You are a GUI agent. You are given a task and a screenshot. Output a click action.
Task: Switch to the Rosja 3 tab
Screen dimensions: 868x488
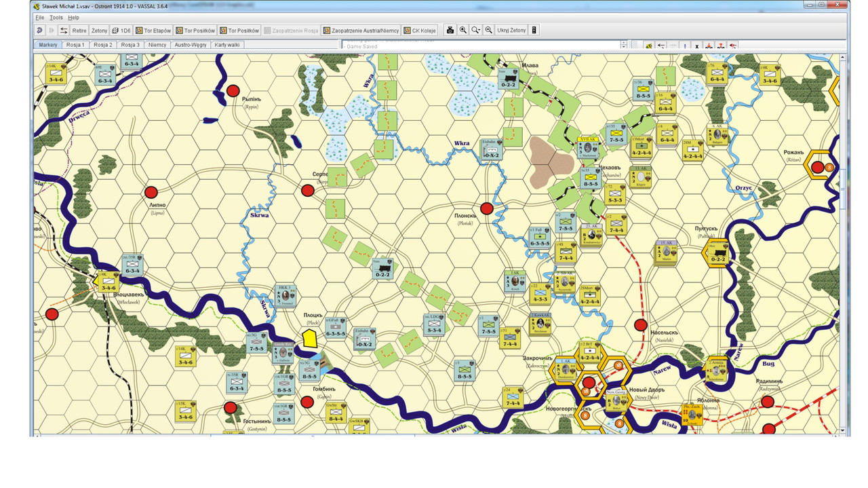[x=130, y=45]
